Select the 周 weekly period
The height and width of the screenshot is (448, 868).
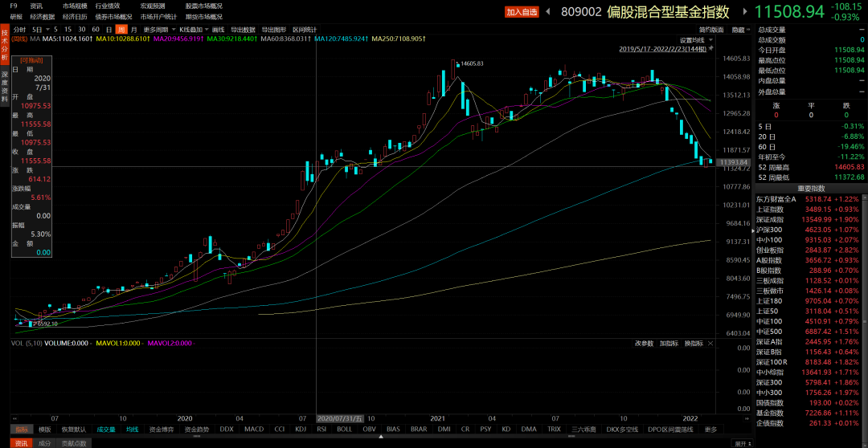pos(121,30)
